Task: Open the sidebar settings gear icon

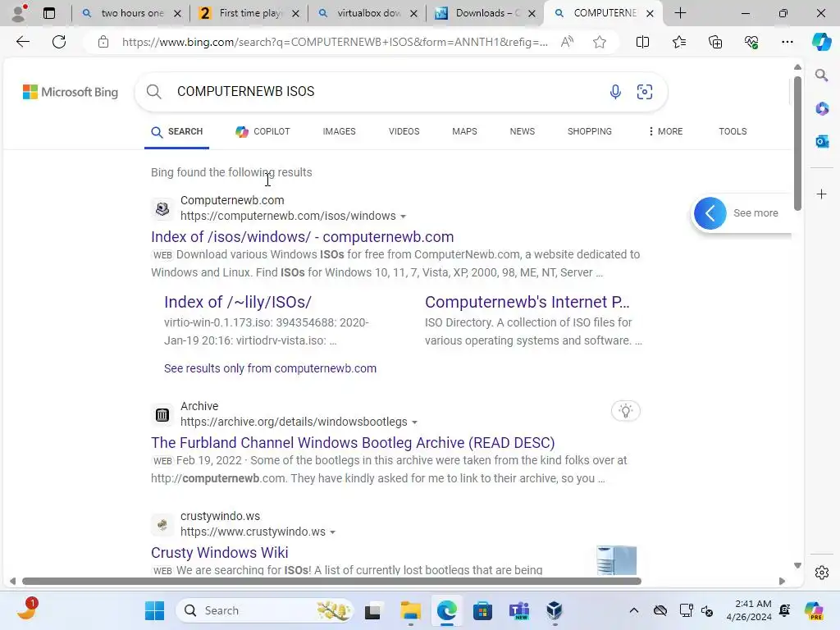Action: (x=822, y=573)
